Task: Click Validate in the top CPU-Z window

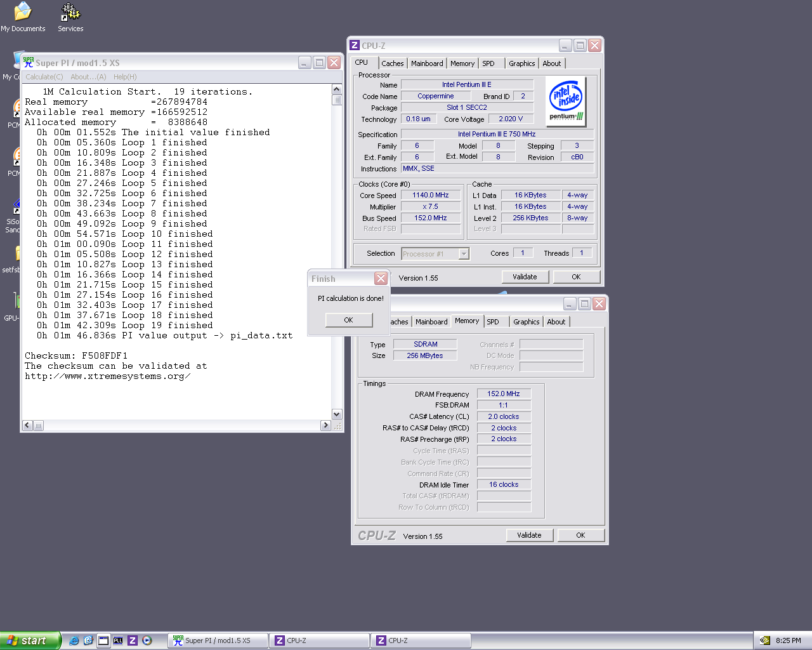Action: click(525, 277)
